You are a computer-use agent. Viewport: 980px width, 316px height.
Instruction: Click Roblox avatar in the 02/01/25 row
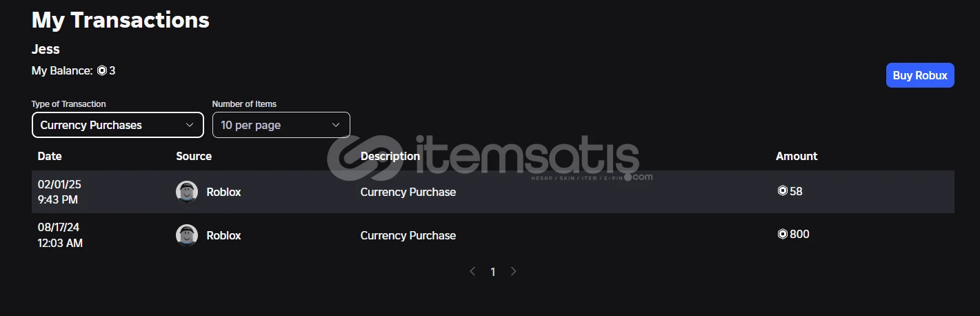point(187,192)
